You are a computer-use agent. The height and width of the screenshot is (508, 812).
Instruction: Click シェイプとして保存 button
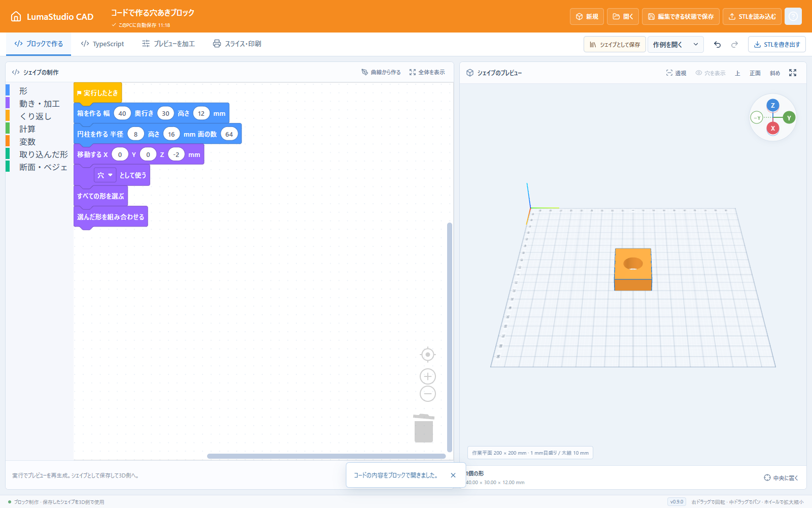pyautogui.click(x=615, y=44)
